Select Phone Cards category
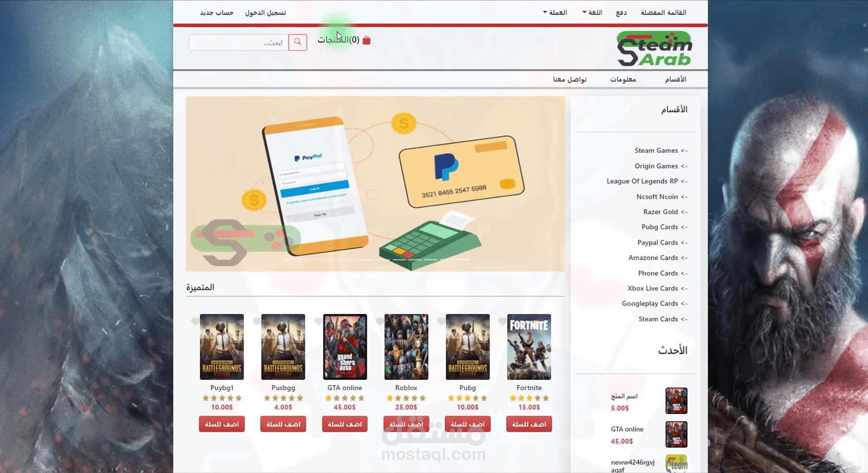 coord(663,273)
